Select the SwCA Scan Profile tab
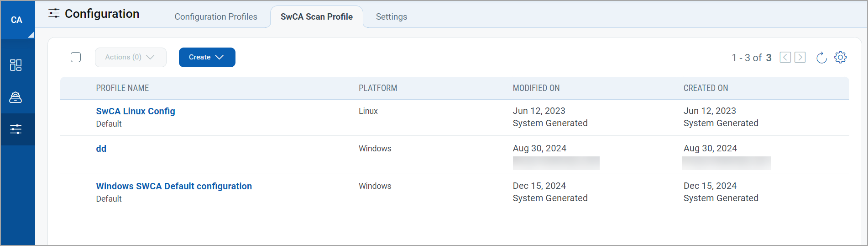 click(316, 17)
